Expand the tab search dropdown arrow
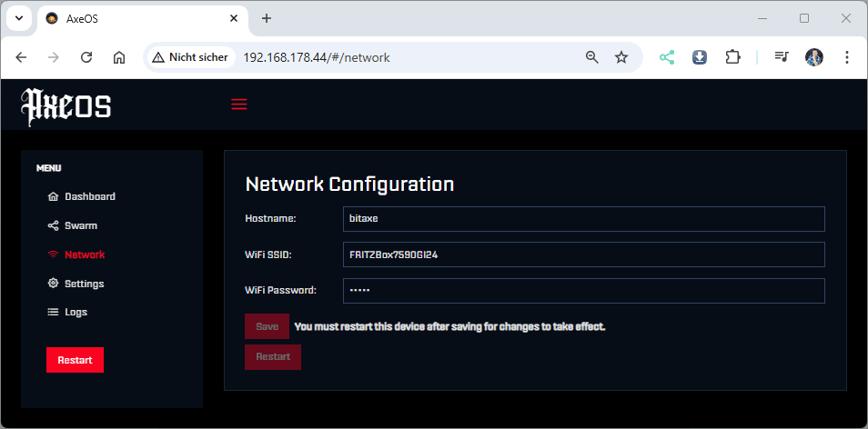Viewport: 868px width, 429px height. (19, 18)
